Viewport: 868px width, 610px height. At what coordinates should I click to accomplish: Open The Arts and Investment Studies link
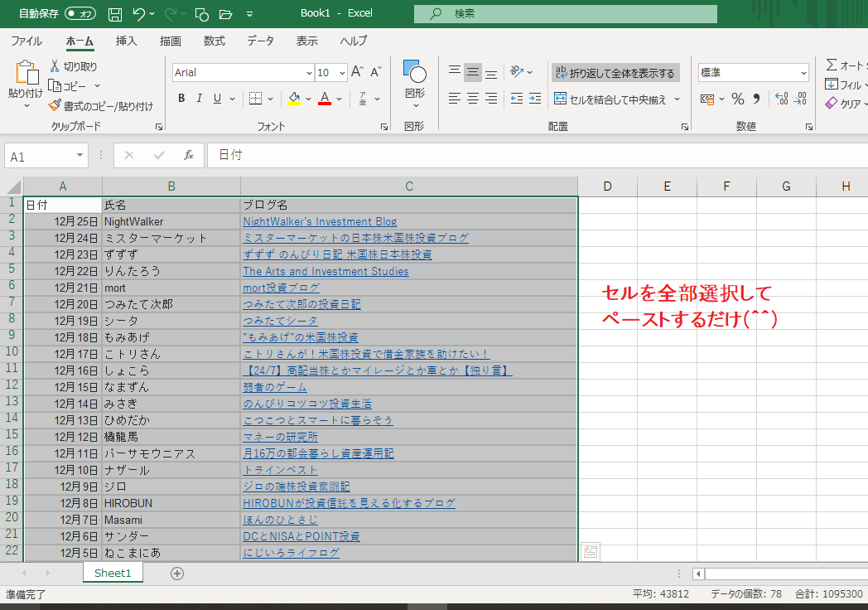click(x=325, y=272)
